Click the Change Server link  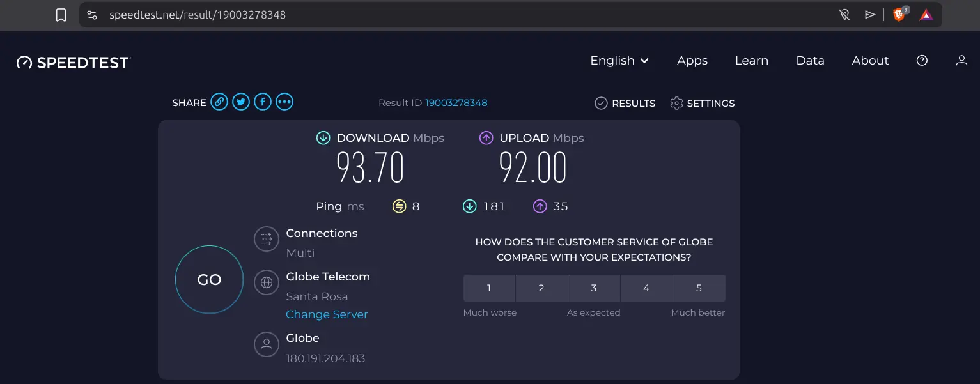(x=327, y=314)
